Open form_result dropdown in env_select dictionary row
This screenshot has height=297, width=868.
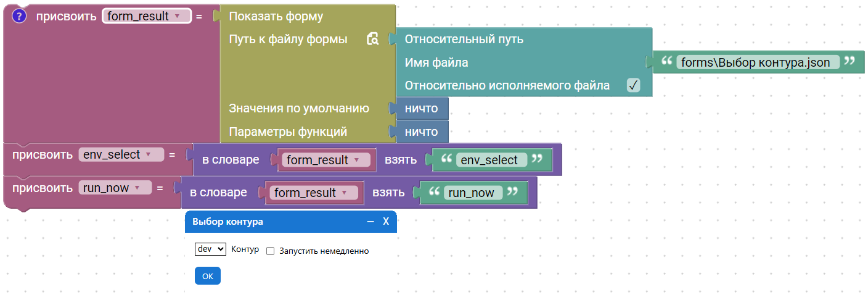point(356,160)
